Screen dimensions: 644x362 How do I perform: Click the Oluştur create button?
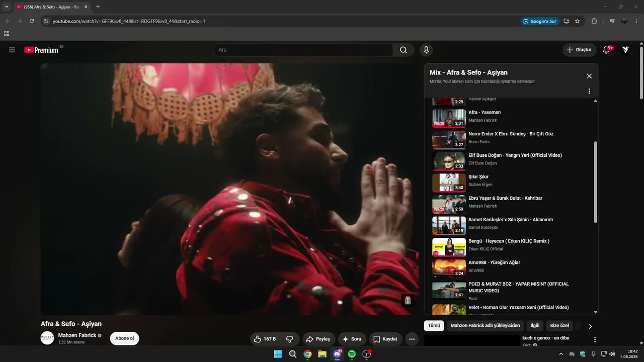point(579,50)
